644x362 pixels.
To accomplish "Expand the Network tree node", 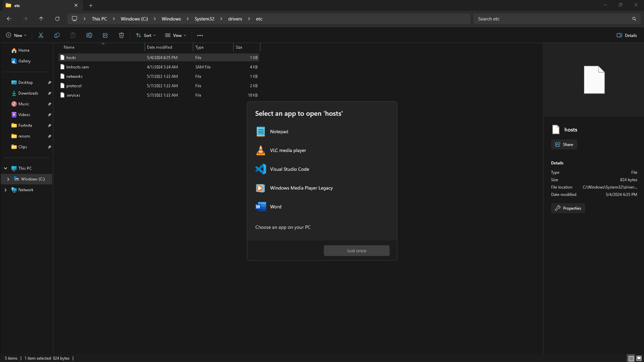I will pos(6,190).
